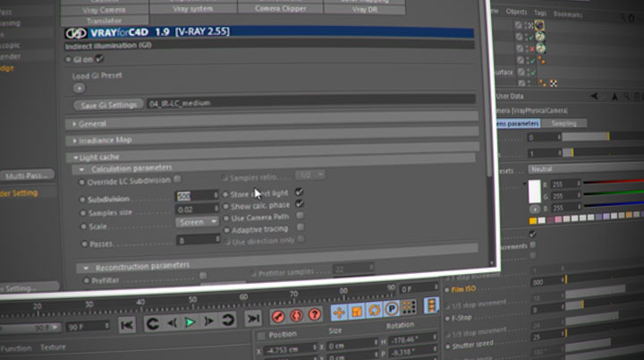Open the Translator tab
The image size is (644, 360).
104,21
